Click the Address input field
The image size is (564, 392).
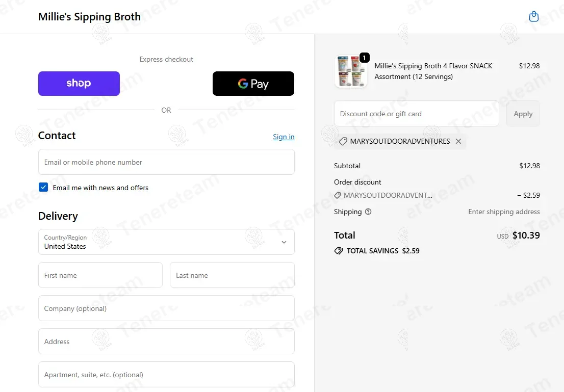pos(166,342)
